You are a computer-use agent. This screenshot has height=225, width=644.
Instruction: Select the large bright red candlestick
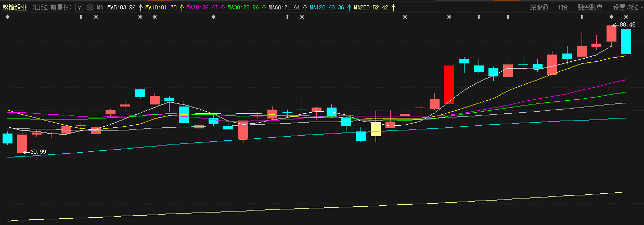pos(449,84)
